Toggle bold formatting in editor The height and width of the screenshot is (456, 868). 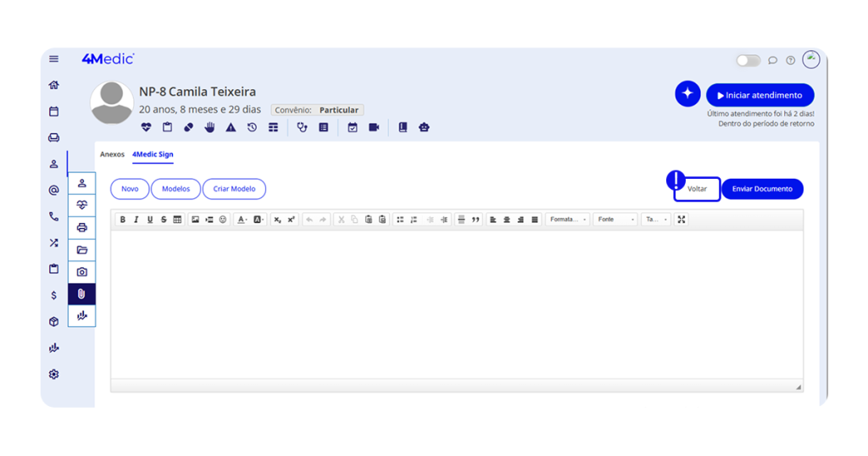[x=123, y=220]
